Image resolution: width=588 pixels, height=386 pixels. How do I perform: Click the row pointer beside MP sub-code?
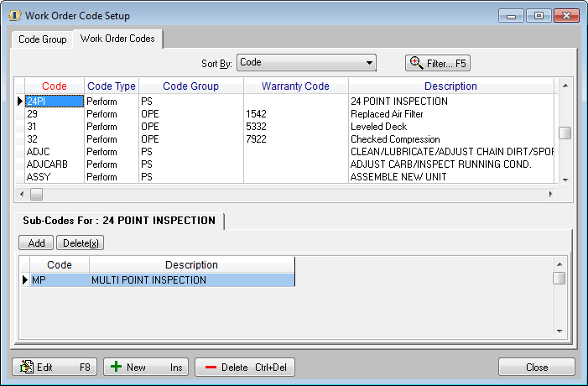click(x=25, y=279)
